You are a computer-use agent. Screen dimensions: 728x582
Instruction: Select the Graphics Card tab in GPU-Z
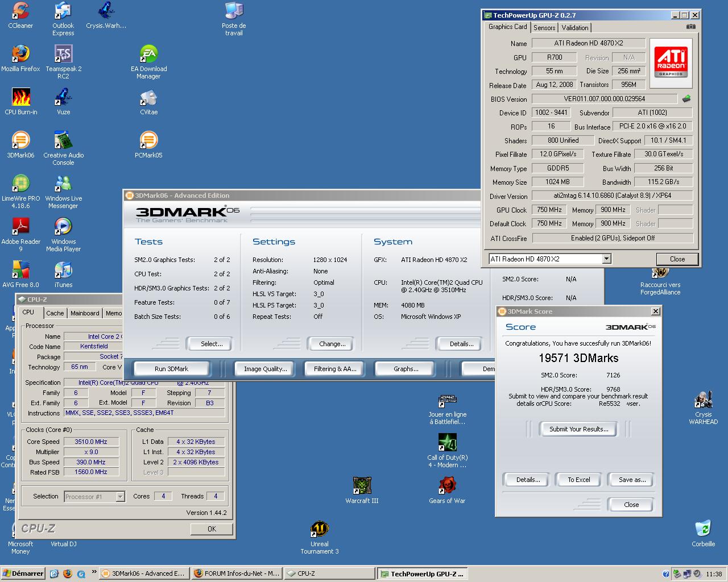tap(508, 27)
